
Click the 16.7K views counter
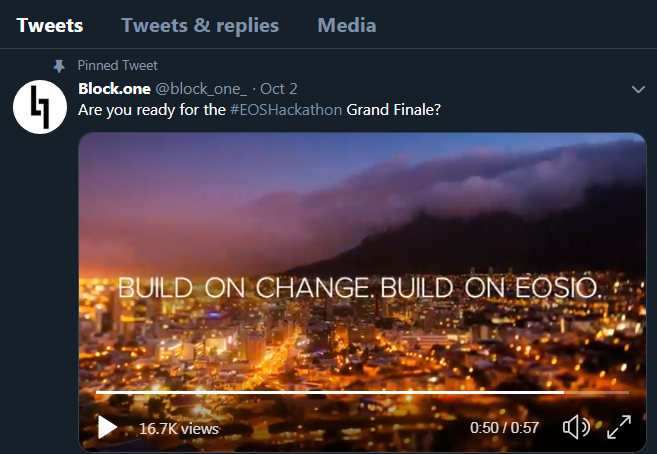click(179, 428)
